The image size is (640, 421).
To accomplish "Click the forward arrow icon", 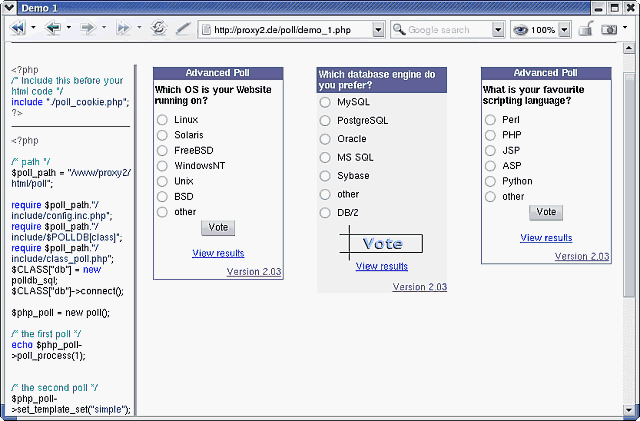I will 88,28.
